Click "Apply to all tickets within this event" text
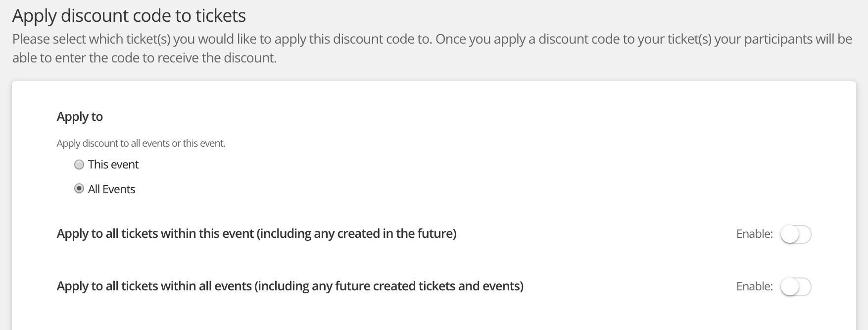The width and height of the screenshot is (868, 330). tap(155, 233)
